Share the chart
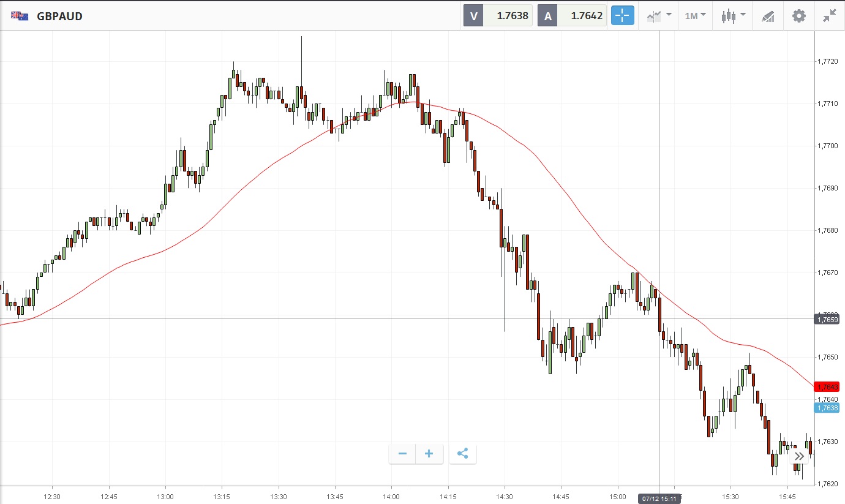Screen dimensions: 845x504 pos(462,454)
